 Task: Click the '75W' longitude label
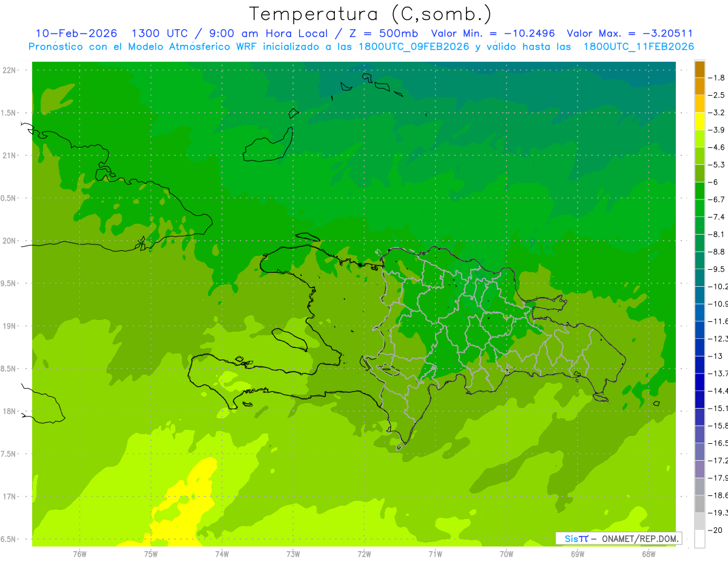(x=151, y=554)
